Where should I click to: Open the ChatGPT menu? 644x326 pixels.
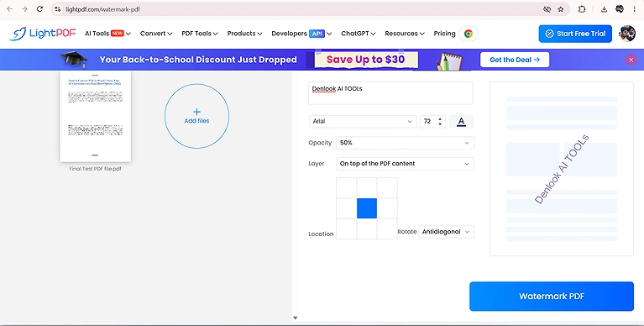click(x=359, y=34)
